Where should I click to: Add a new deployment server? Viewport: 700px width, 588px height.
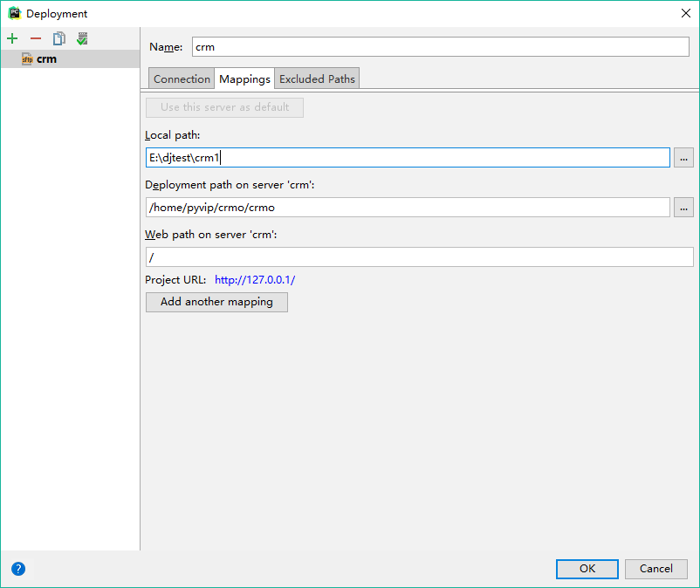12,38
